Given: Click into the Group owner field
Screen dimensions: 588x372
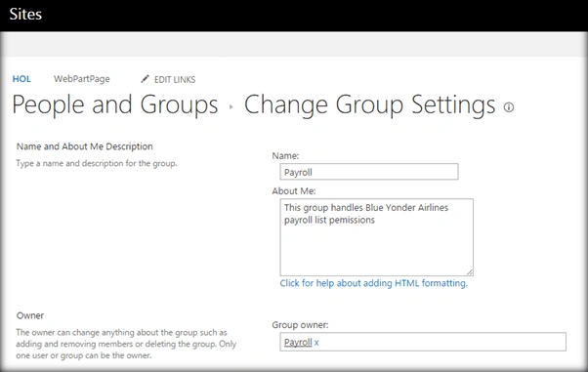Looking at the screenshot, I should [423, 342].
